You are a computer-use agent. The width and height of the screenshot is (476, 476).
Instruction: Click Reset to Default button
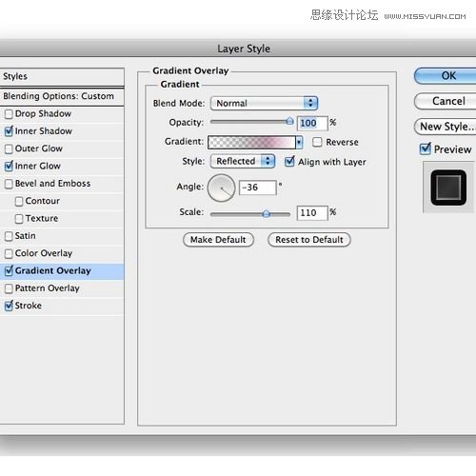point(309,240)
